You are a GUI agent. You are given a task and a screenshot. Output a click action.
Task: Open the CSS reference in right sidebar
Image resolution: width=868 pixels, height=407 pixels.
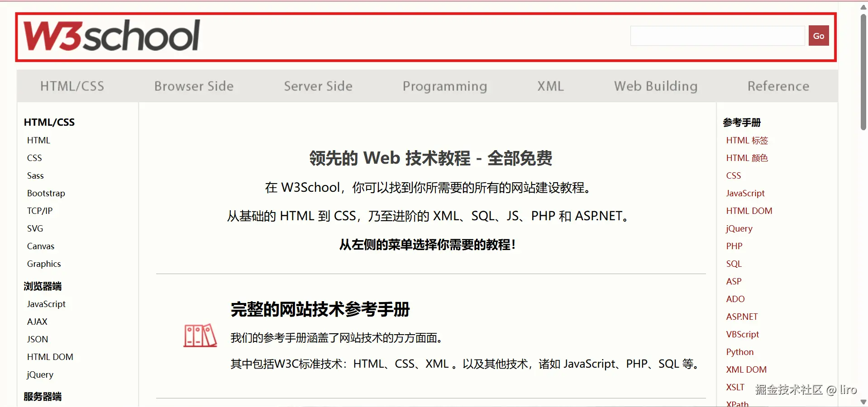(x=734, y=175)
